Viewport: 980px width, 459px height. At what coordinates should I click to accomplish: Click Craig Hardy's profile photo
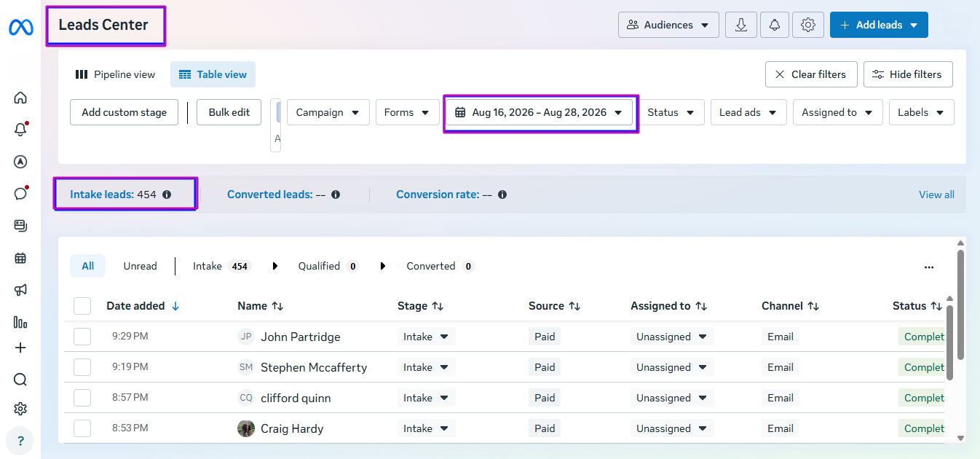[x=246, y=428]
